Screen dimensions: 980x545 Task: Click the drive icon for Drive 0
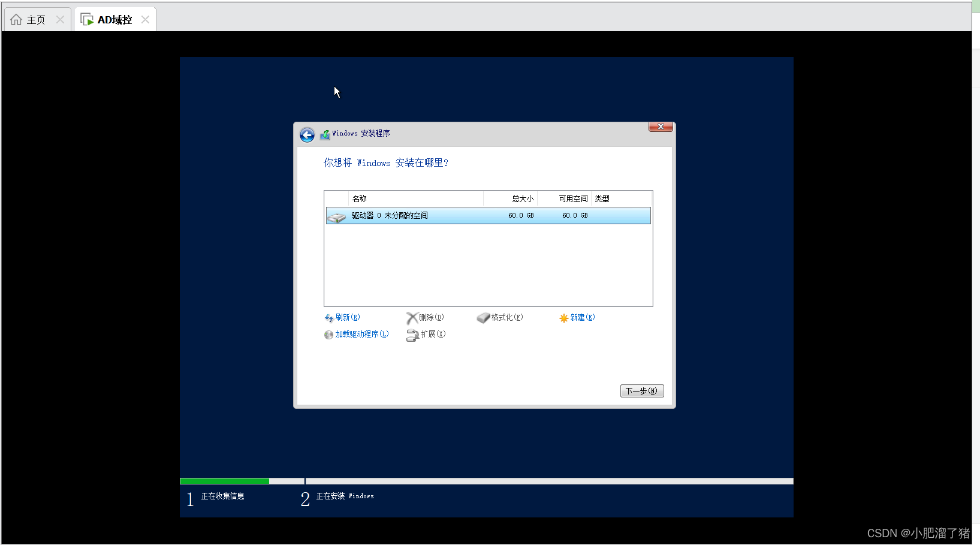[337, 216]
